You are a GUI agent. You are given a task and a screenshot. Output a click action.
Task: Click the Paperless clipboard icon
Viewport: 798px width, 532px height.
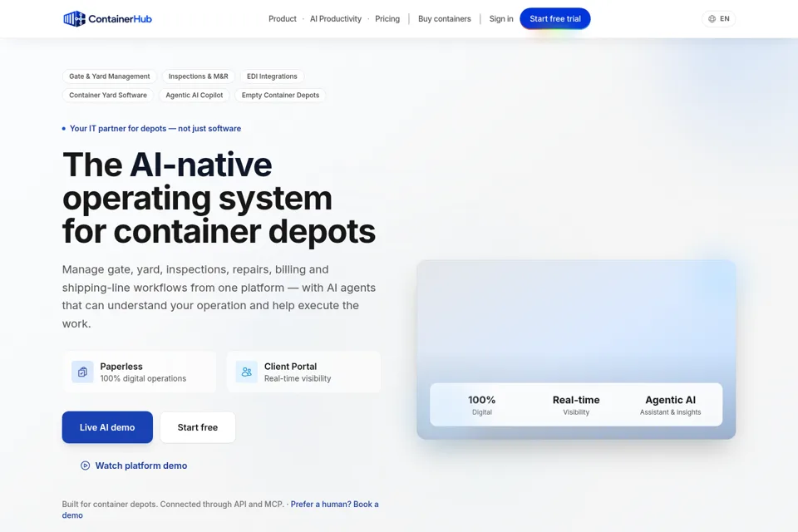point(82,372)
